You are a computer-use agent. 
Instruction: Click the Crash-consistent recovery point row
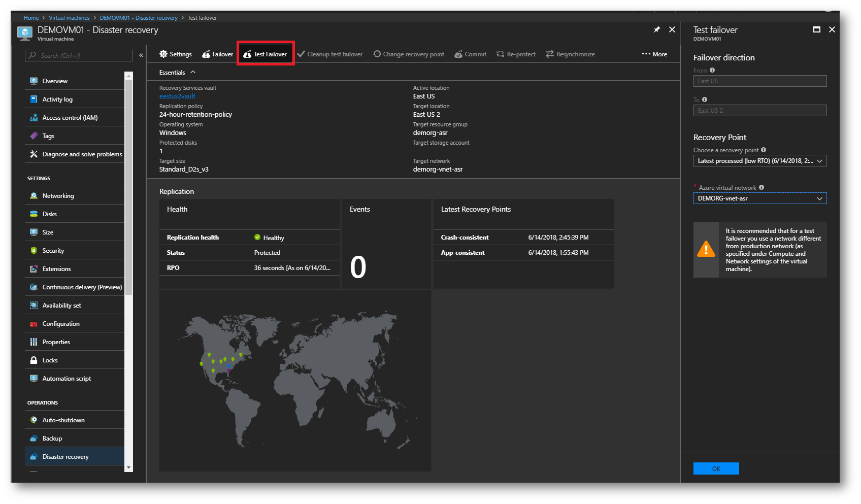523,238
